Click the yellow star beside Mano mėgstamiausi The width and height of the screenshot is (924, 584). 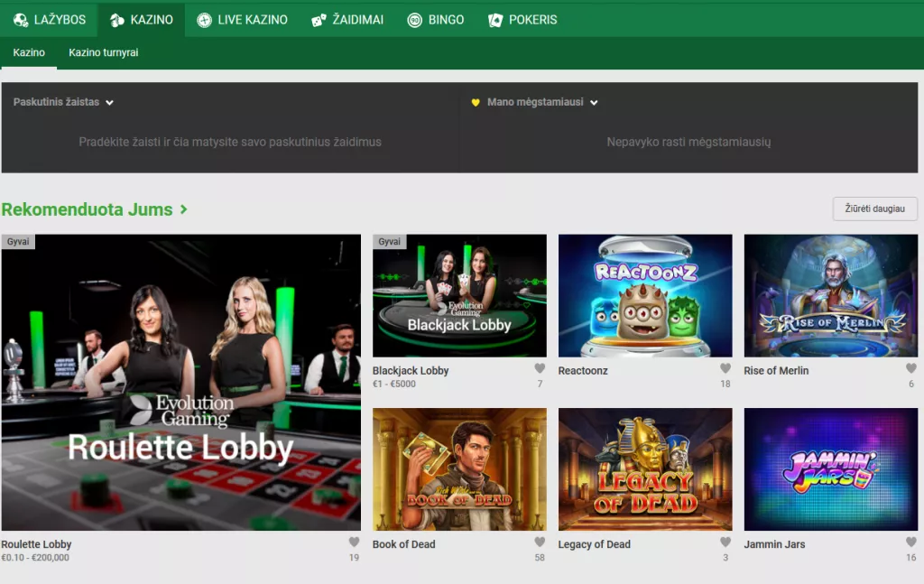click(477, 102)
